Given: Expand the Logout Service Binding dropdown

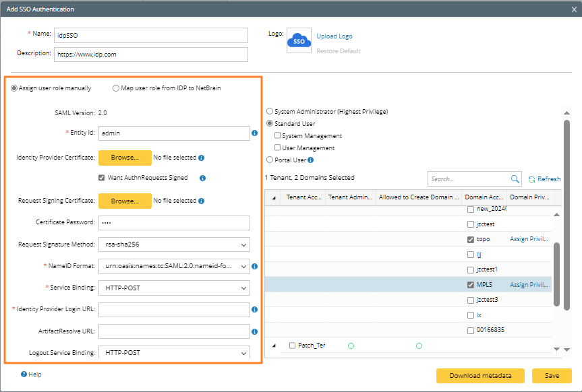Looking at the screenshot, I should (x=174, y=352).
